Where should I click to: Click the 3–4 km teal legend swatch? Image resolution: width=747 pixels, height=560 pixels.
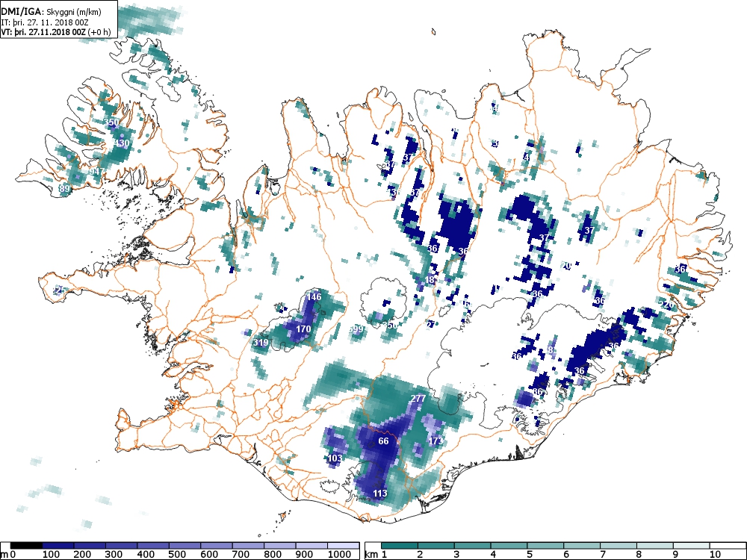[x=472, y=546]
